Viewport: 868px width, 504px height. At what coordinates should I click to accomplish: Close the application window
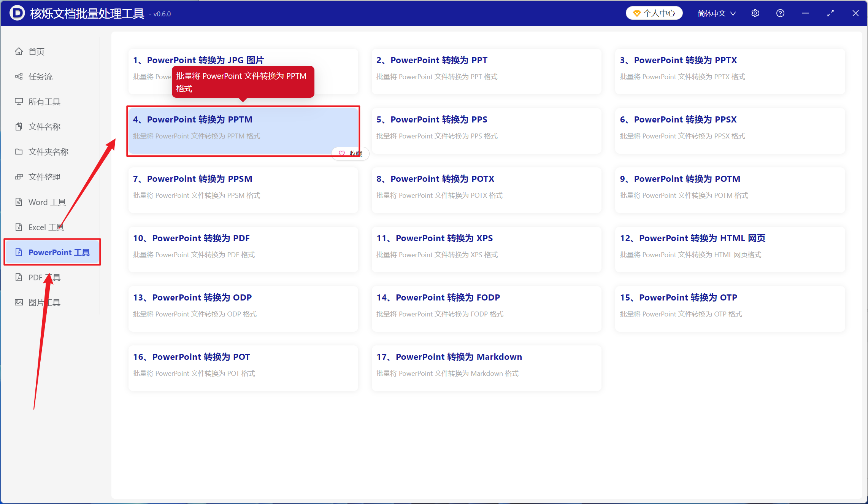(855, 13)
